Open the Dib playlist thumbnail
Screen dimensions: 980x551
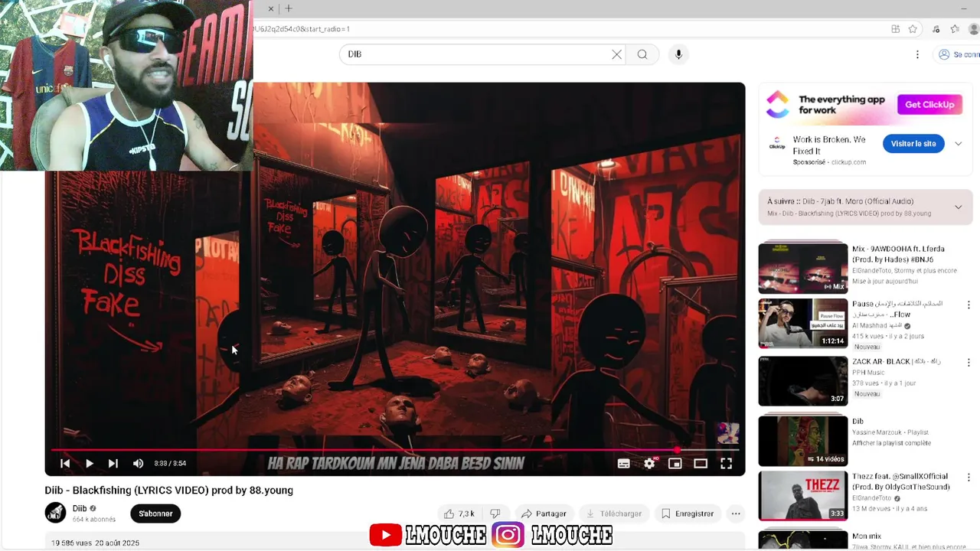click(x=803, y=440)
